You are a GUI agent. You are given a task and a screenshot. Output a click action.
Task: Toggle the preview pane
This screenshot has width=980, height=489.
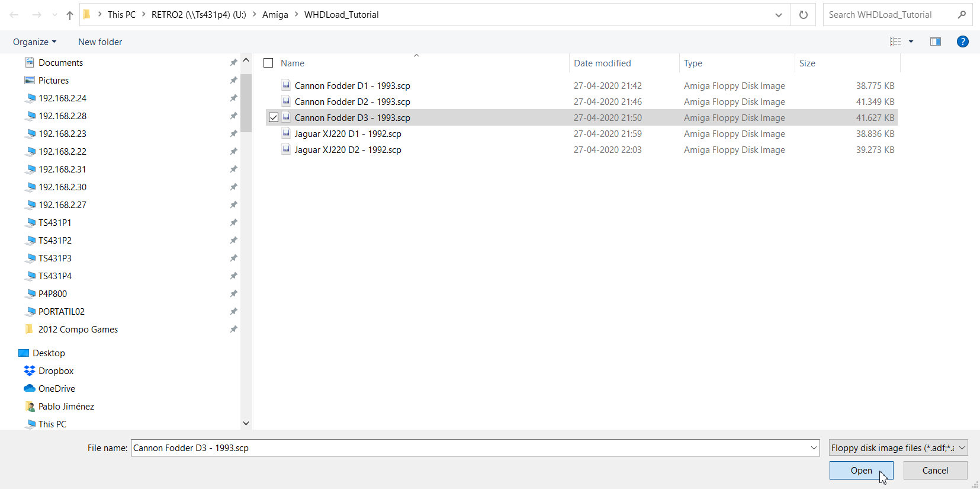(936, 41)
